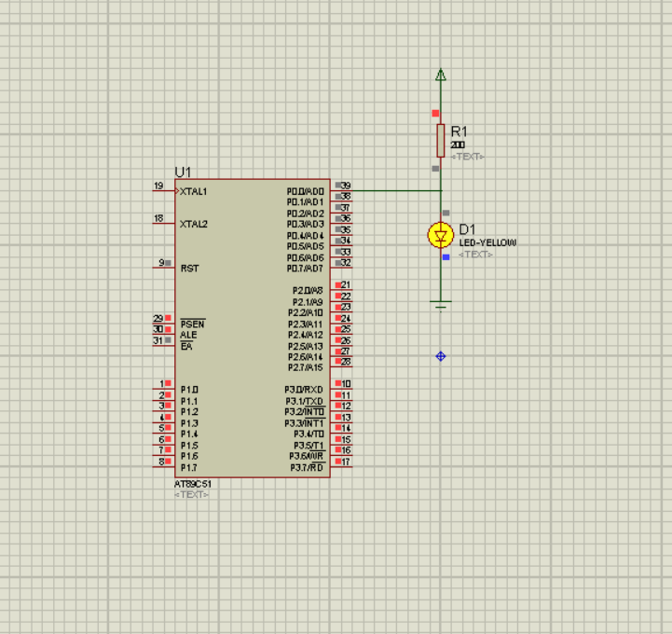
Task: Click the P2.7/A15 pin label
Action: tap(305, 367)
